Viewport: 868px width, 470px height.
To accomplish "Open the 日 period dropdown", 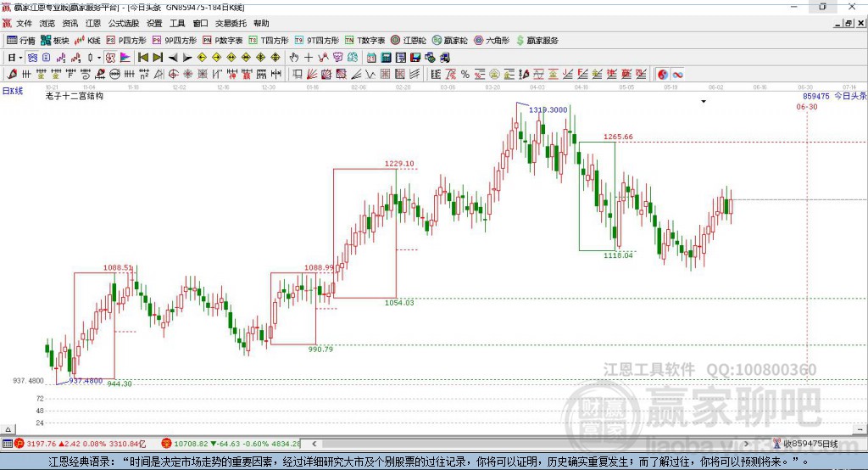I will (x=15, y=58).
